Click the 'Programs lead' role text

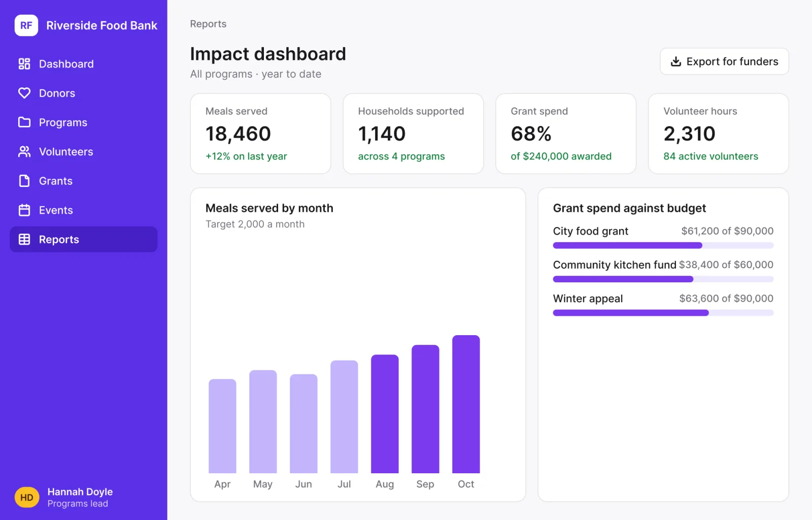pyautogui.click(x=78, y=504)
